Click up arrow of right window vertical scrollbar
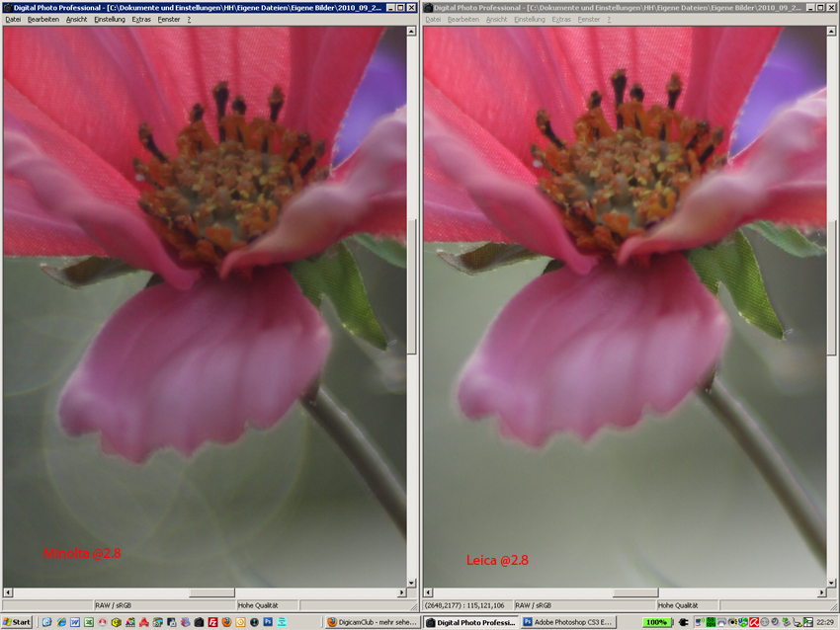The width and height of the screenshot is (840, 630). [x=831, y=31]
